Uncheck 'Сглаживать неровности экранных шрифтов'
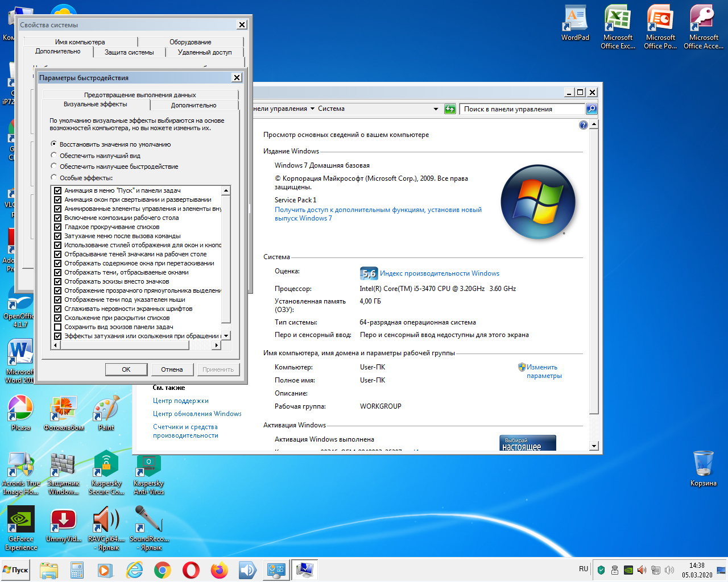The height and width of the screenshot is (582, 728). point(57,309)
